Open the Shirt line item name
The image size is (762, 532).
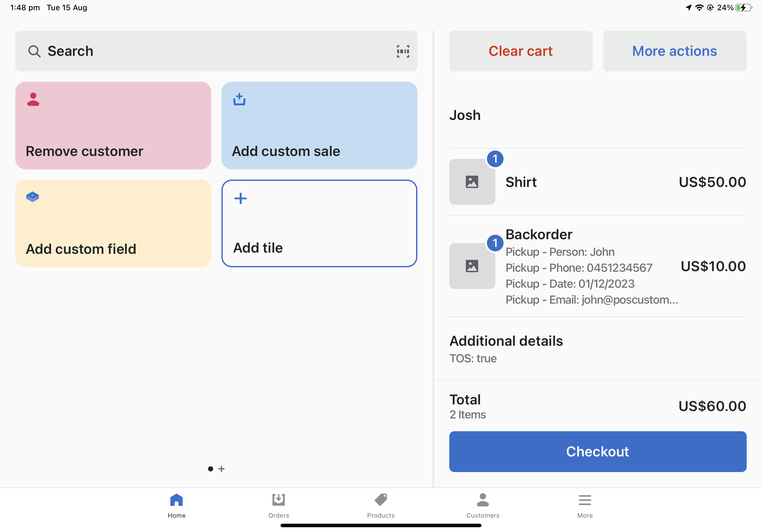click(521, 182)
